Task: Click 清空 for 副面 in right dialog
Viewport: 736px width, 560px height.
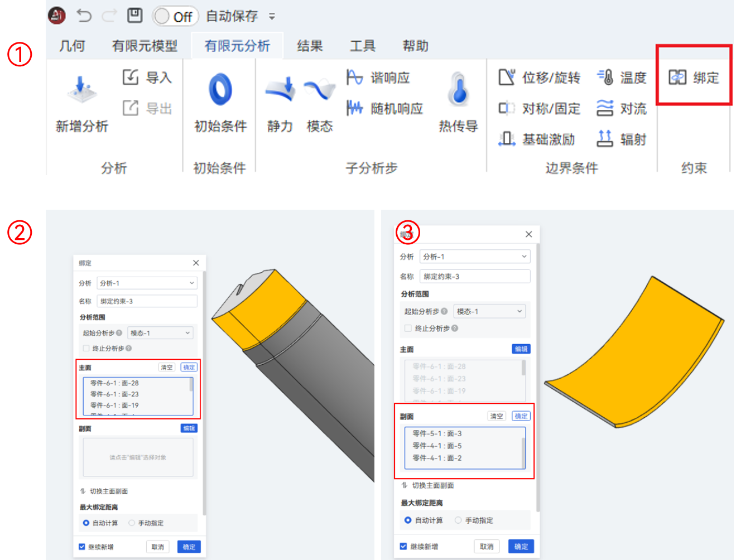Action: pyautogui.click(x=497, y=416)
